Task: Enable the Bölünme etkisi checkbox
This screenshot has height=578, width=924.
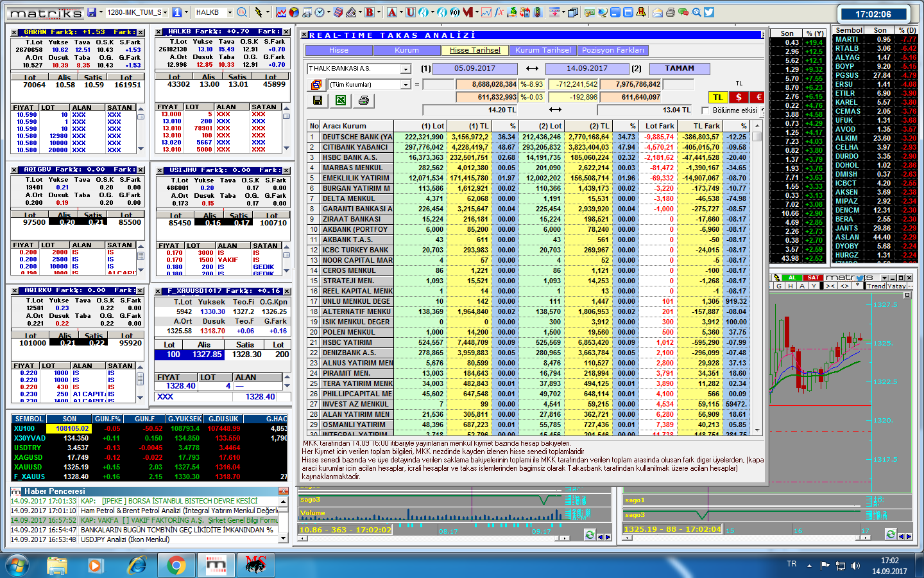Action: [705, 110]
